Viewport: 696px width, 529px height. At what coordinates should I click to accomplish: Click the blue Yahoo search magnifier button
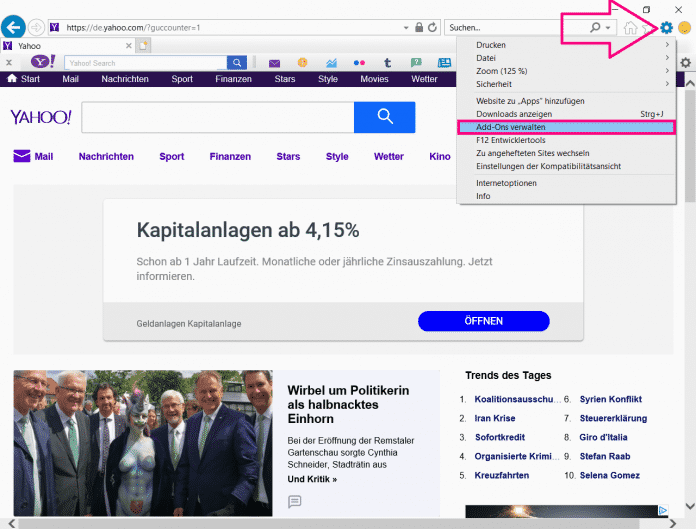click(384, 117)
